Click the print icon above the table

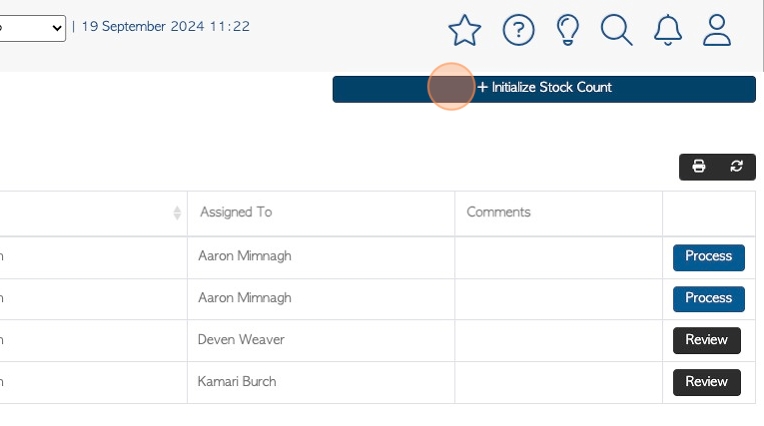point(699,167)
